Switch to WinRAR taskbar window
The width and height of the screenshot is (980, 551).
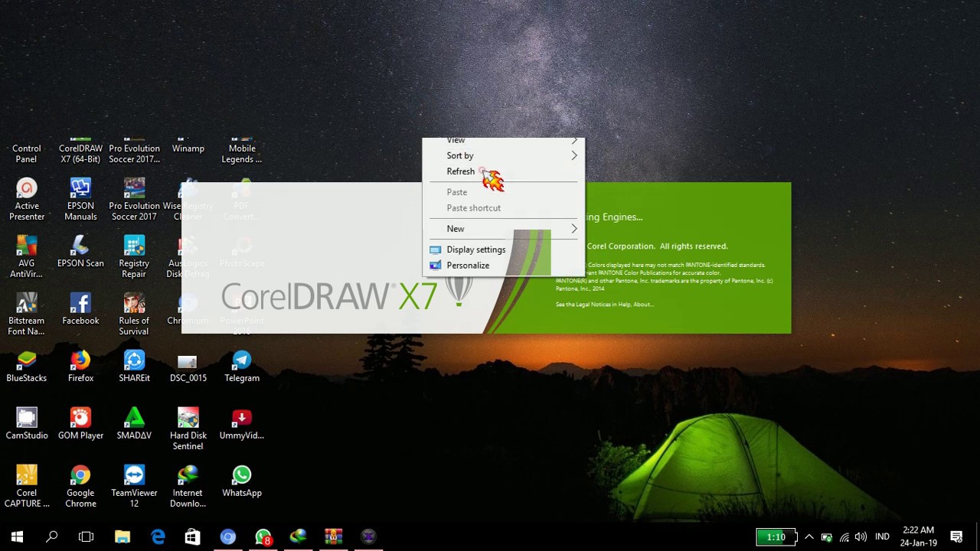click(x=334, y=536)
